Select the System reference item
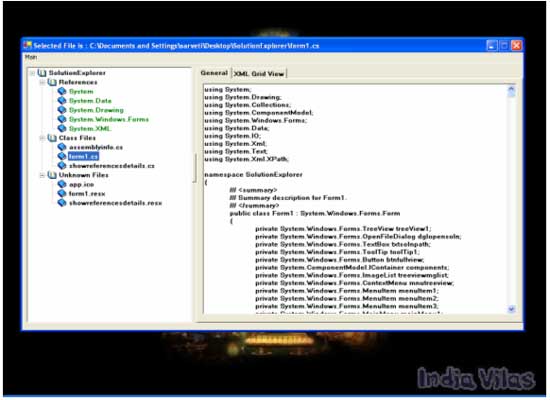The image size is (550, 400). tap(81, 92)
